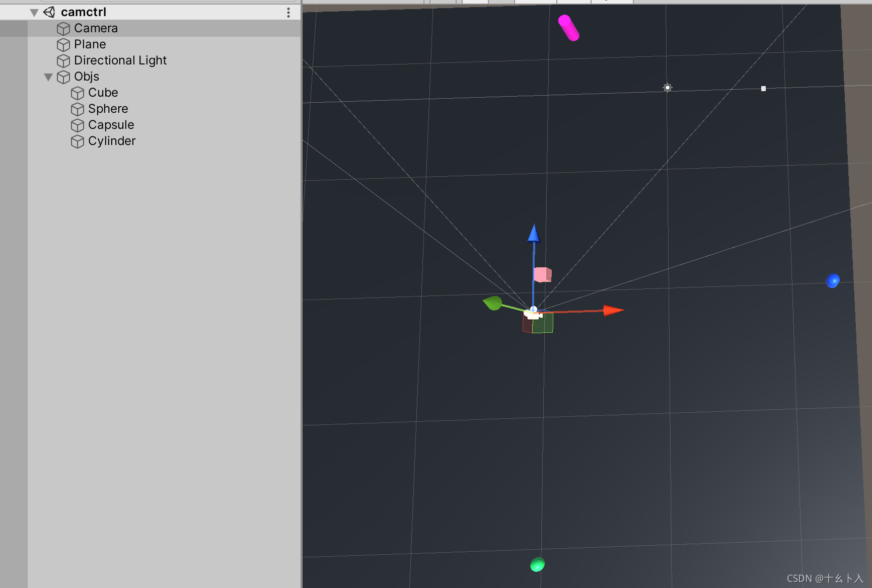
Task: Select the pink cube in the scene view
Action: [542, 274]
